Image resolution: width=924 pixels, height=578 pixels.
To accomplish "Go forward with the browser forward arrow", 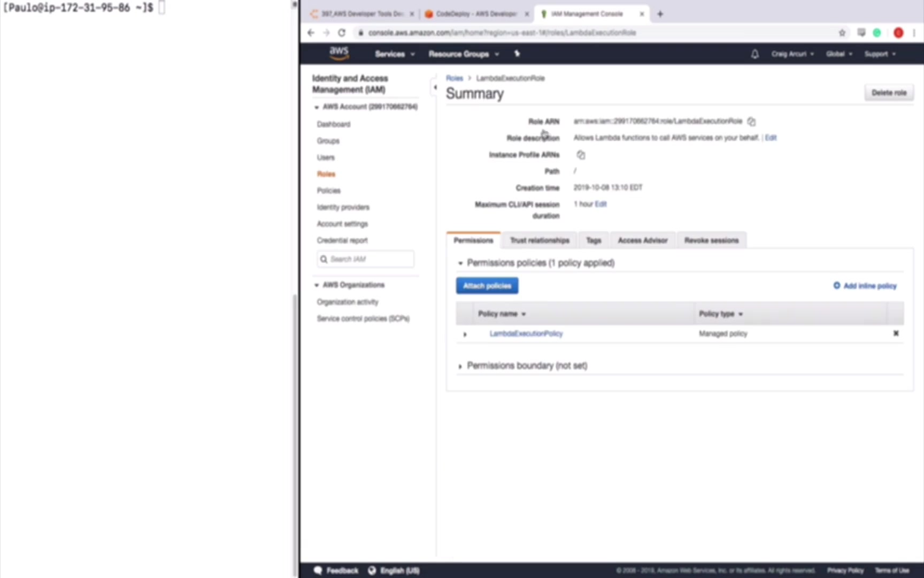I will point(326,33).
